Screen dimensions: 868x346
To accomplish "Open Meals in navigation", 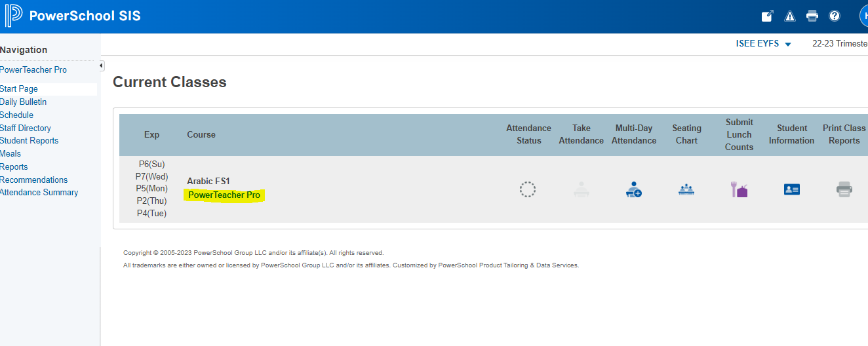I will point(10,154).
